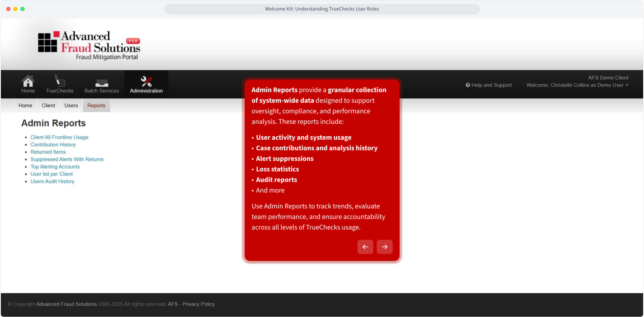Click the Welcome Kit title address bar
This screenshot has width=644, height=317.
(322, 9)
